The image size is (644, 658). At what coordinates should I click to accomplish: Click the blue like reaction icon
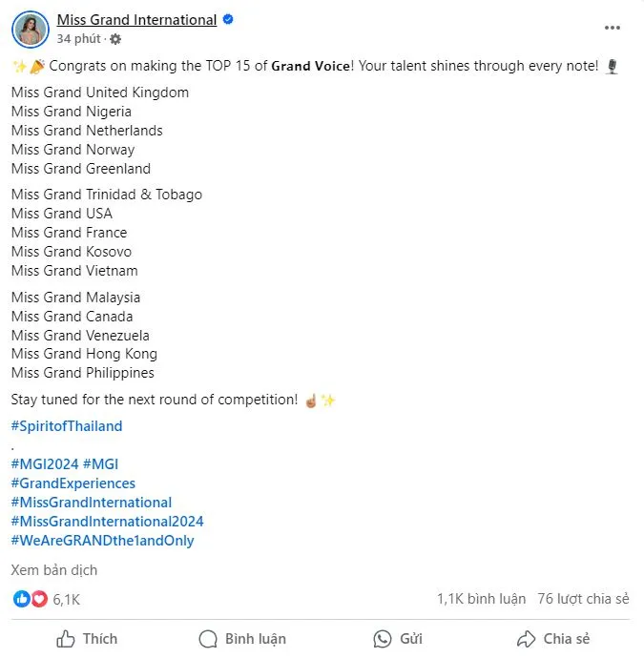point(21,599)
